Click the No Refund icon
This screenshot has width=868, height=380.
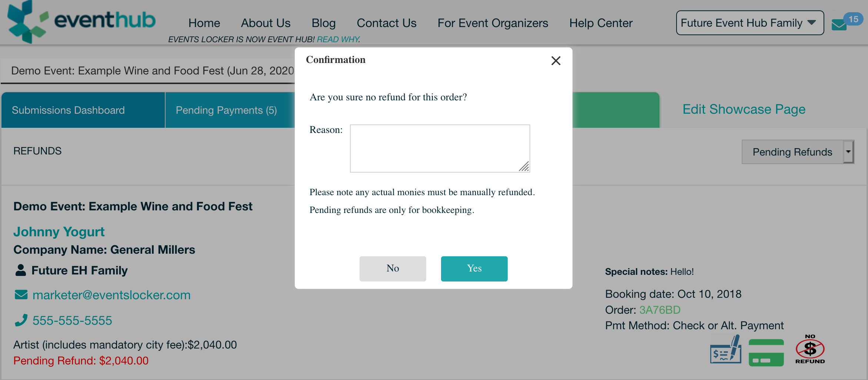810,349
